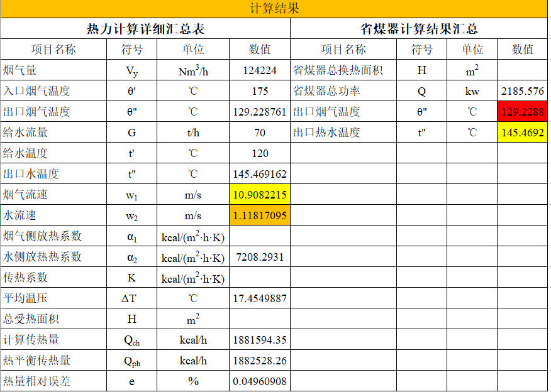This screenshot has height=392, width=551.
Task: Click the 给水流量 value cell 70
Action: (260, 133)
